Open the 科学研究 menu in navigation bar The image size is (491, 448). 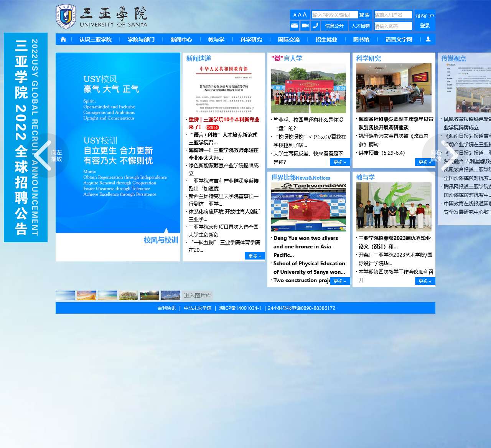[x=251, y=40]
